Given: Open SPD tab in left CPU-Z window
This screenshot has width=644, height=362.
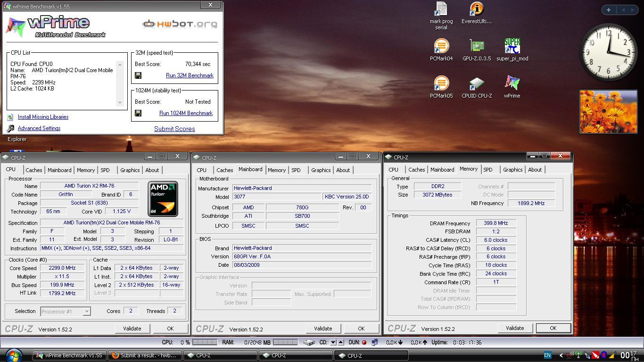Looking at the screenshot, I should click(105, 170).
